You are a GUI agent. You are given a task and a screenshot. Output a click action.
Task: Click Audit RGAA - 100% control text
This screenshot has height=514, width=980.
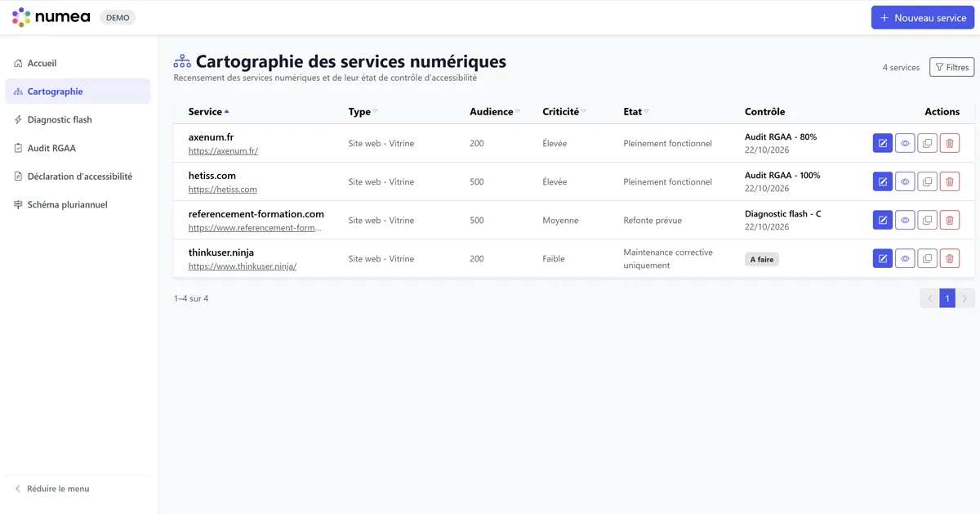point(782,175)
